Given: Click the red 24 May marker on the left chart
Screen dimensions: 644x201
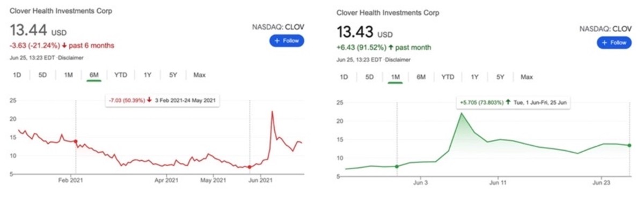Looking at the screenshot, I should tap(250, 167).
